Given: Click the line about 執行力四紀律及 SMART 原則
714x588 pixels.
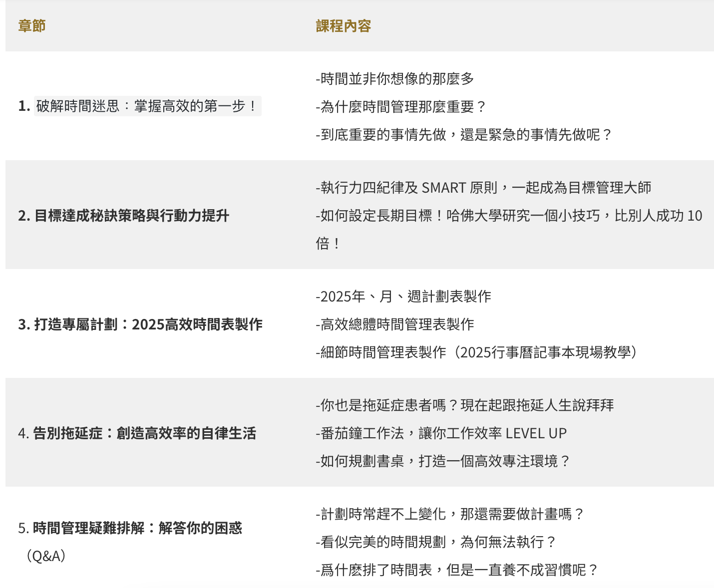Looking at the screenshot, I should [483, 188].
